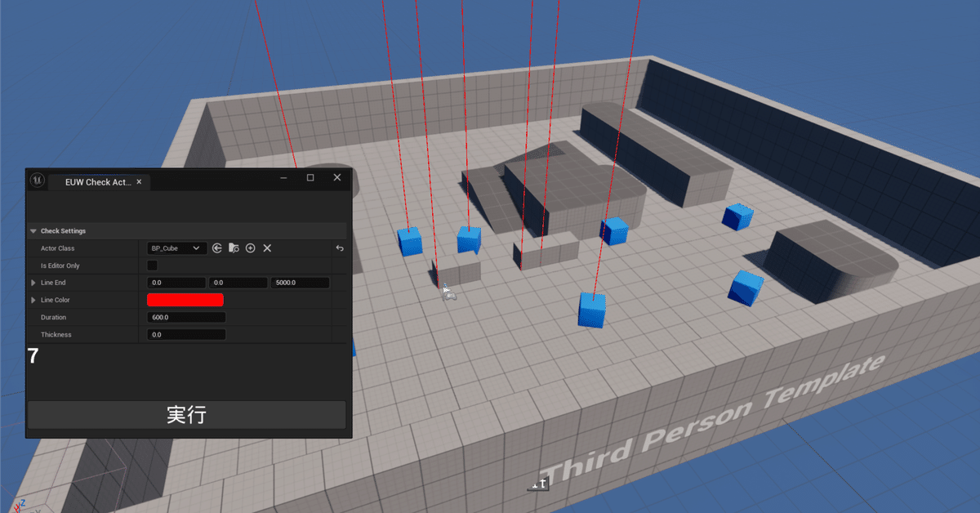Create a new Actor Class asset via plus icon
The width and height of the screenshot is (980, 513).
click(250, 248)
